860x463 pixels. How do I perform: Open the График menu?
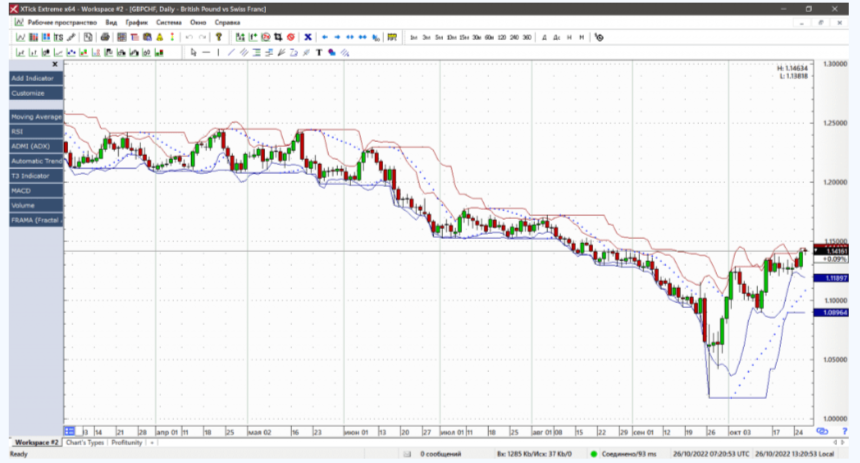(139, 21)
